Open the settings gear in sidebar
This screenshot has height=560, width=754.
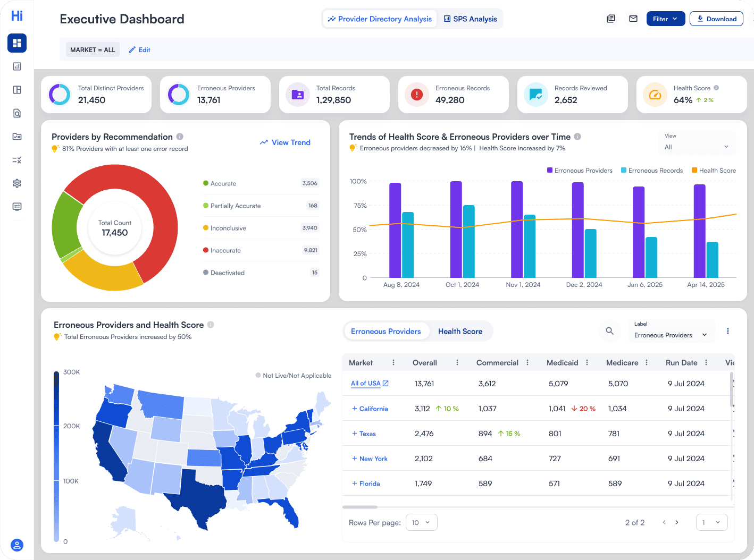click(x=17, y=183)
